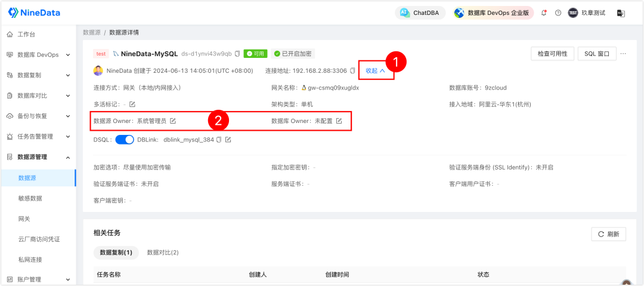Expand the 备份与恢复 menu chevron
This screenshot has height=286, width=644.
68,116
